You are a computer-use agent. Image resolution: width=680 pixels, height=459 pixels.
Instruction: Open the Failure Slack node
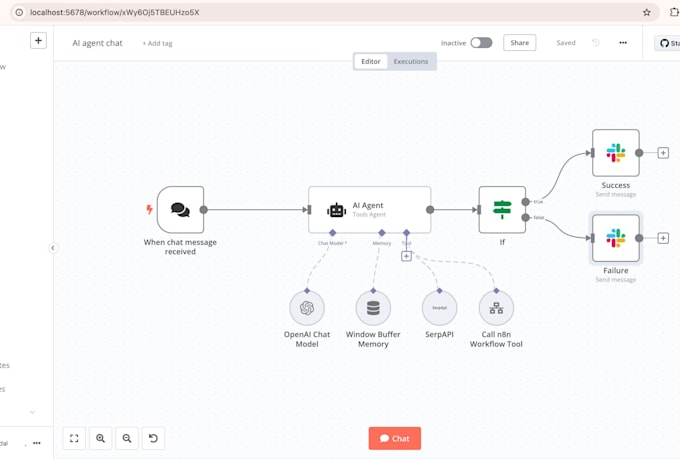pyautogui.click(x=616, y=238)
